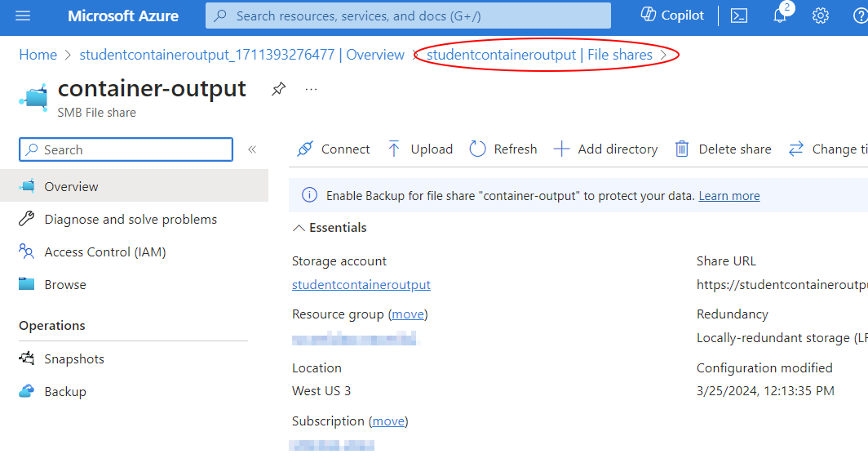Image resolution: width=868 pixels, height=463 pixels.
Task: Click the top search resources field
Action: point(408,16)
